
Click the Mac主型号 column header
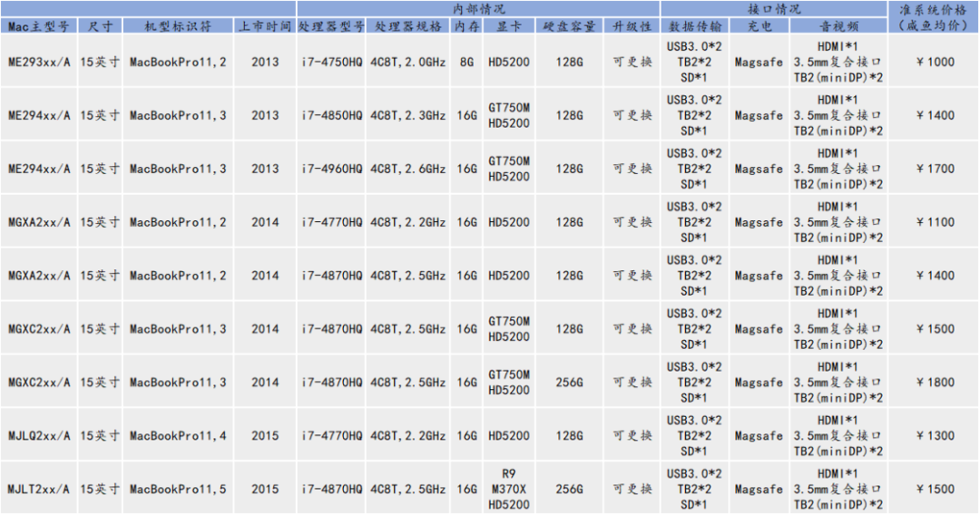pos(39,26)
